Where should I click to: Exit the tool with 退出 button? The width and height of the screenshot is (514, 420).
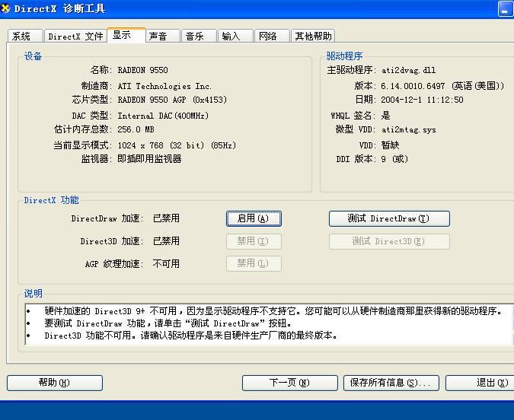pos(484,383)
